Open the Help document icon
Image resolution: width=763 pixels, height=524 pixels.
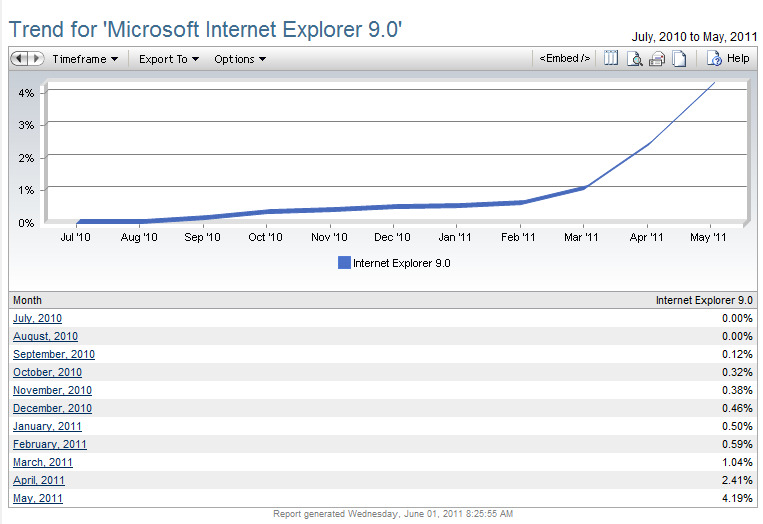click(714, 58)
